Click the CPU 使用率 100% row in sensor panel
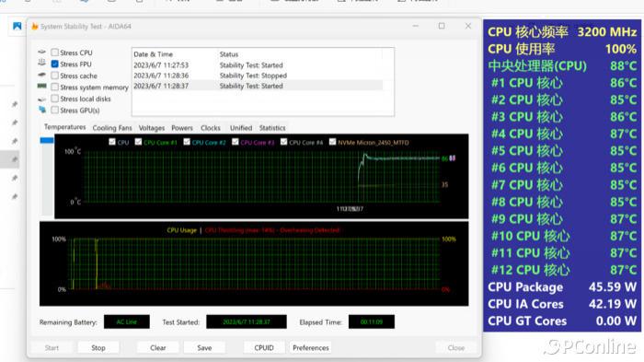The width and height of the screenshot is (644, 362). (x=562, y=49)
